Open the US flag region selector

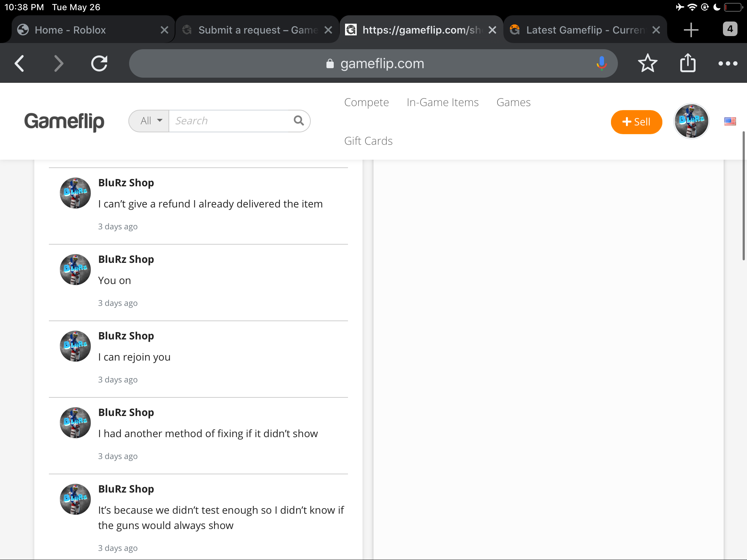[730, 121]
